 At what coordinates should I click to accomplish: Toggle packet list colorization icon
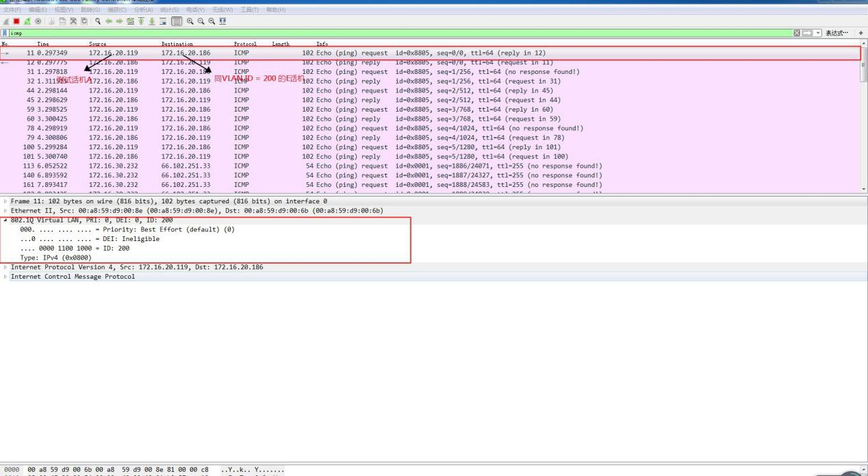point(176,21)
